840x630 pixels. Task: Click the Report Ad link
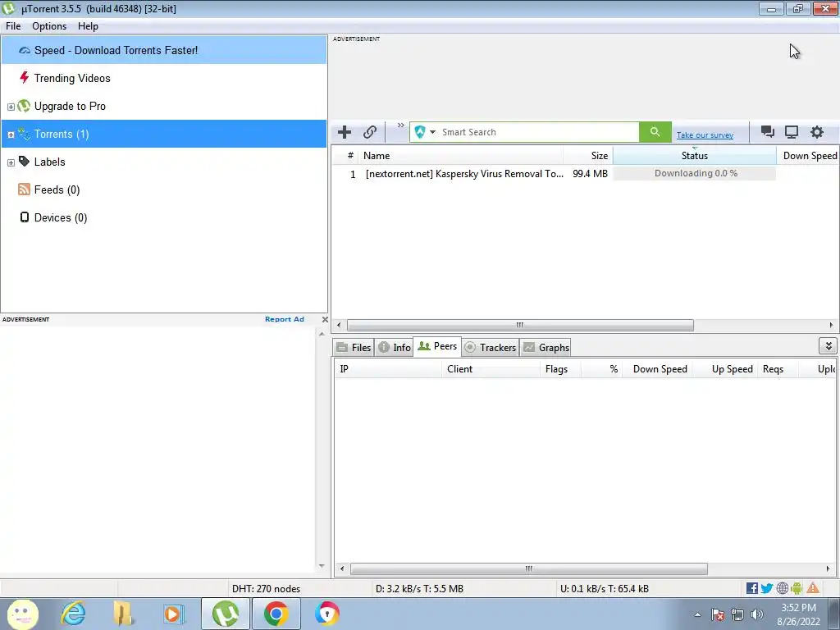pos(285,319)
